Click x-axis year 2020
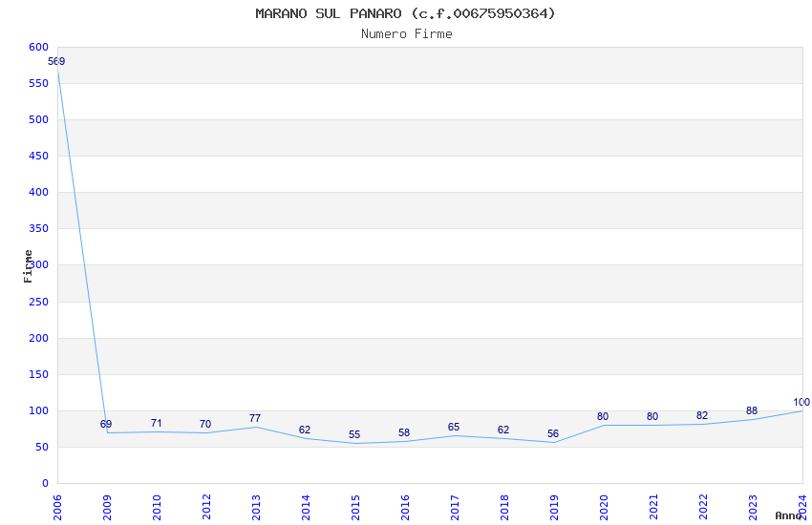812x525 pixels. [604, 508]
